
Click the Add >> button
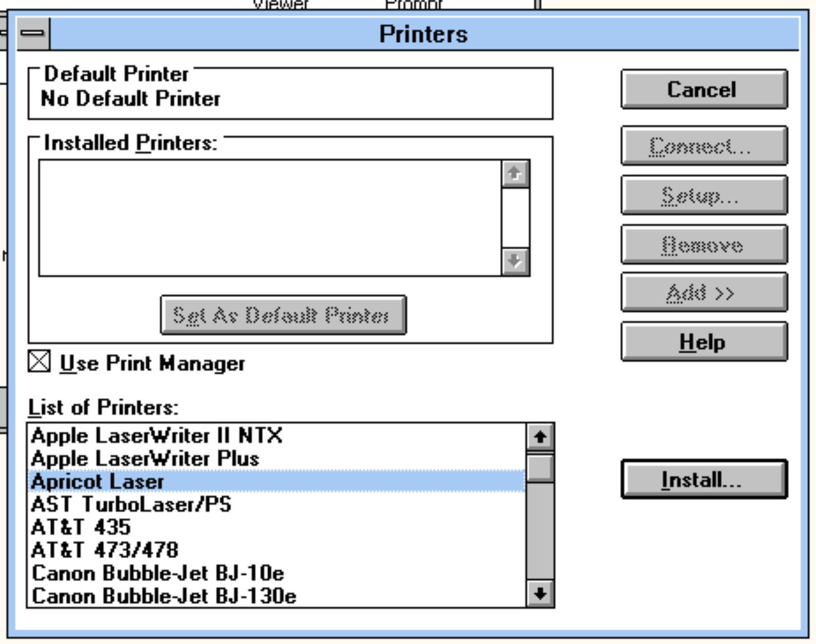coord(704,292)
